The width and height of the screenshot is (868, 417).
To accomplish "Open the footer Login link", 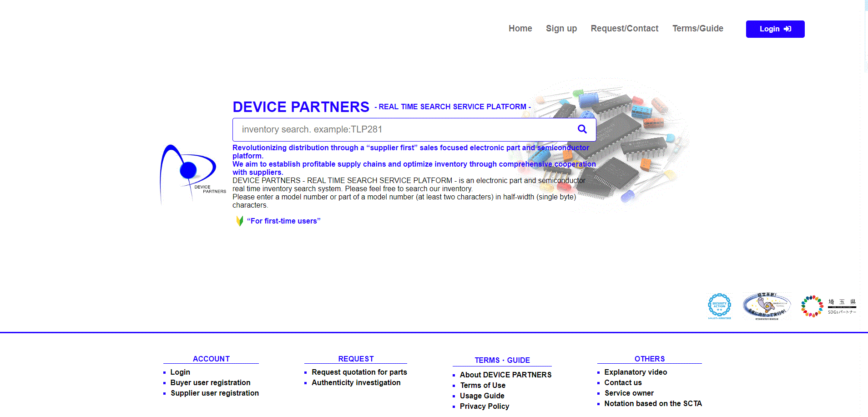I will (x=180, y=372).
